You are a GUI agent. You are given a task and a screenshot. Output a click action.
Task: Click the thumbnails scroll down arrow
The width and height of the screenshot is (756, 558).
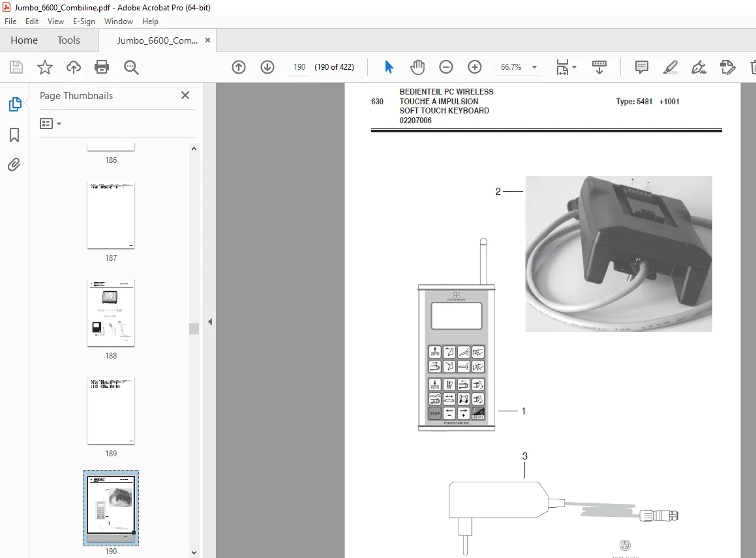click(194, 553)
